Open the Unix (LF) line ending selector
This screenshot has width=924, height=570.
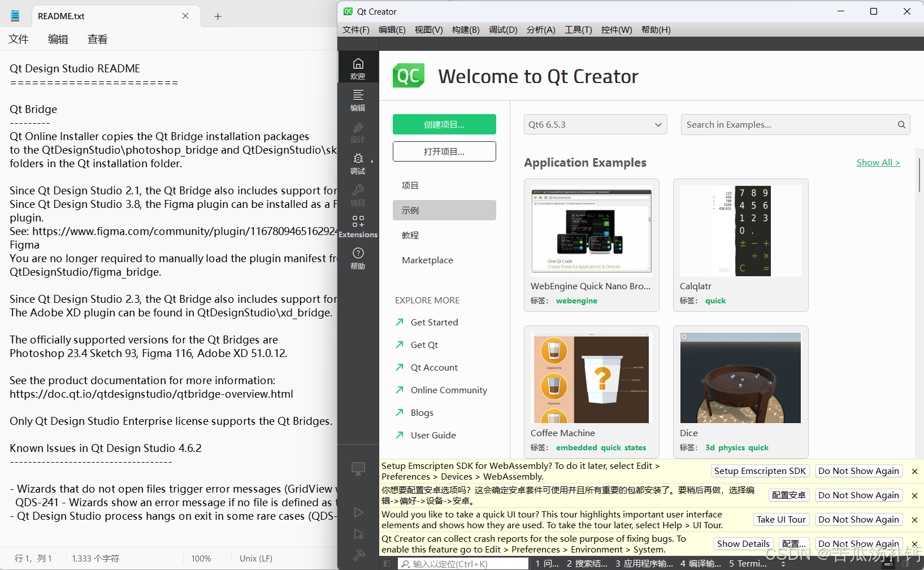click(256, 558)
